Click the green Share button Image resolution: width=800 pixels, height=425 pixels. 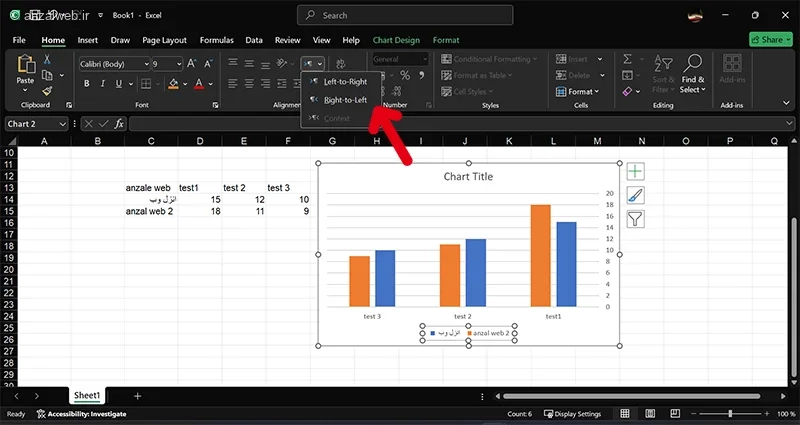coord(770,39)
